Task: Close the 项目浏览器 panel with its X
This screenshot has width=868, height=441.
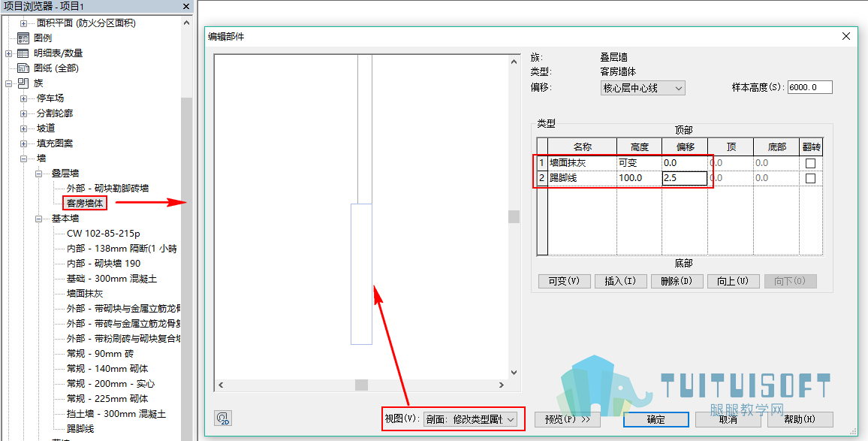Action: click(186, 6)
